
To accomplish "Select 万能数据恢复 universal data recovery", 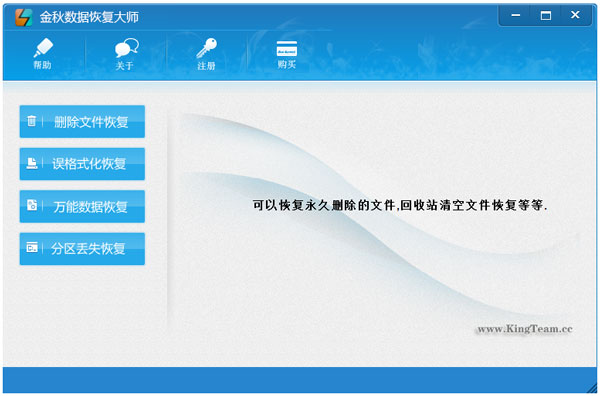I will pos(82,207).
